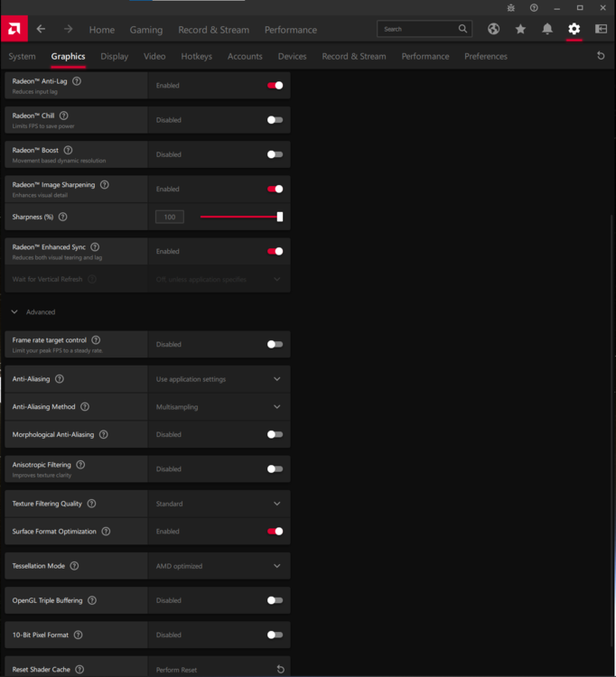Enable Frame rate target control toggle

point(275,345)
